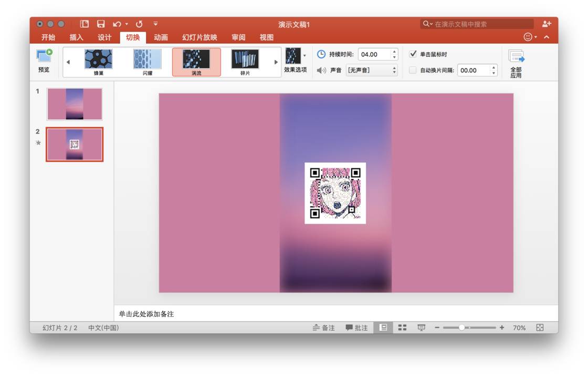
Task: Apply transition to all slides (全部应用)
Action: [x=516, y=64]
